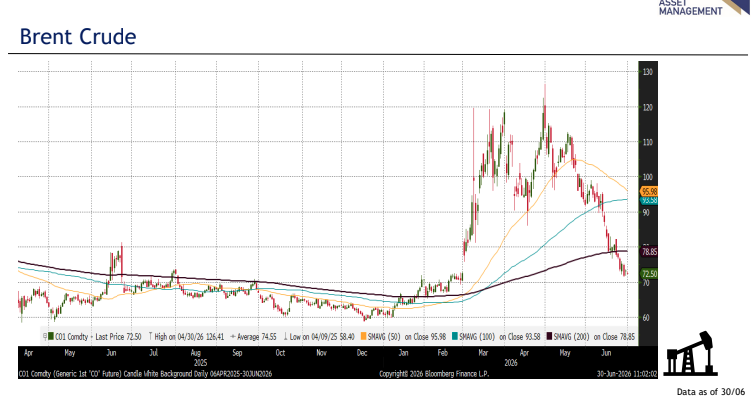Click the 130 level on price axis
The image size is (752, 402).
click(647, 72)
